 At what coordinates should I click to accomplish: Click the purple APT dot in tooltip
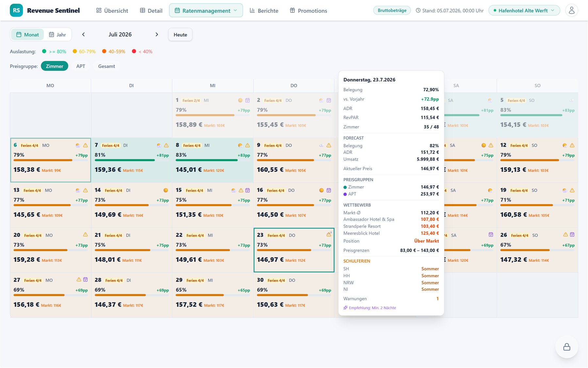click(345, 194)
